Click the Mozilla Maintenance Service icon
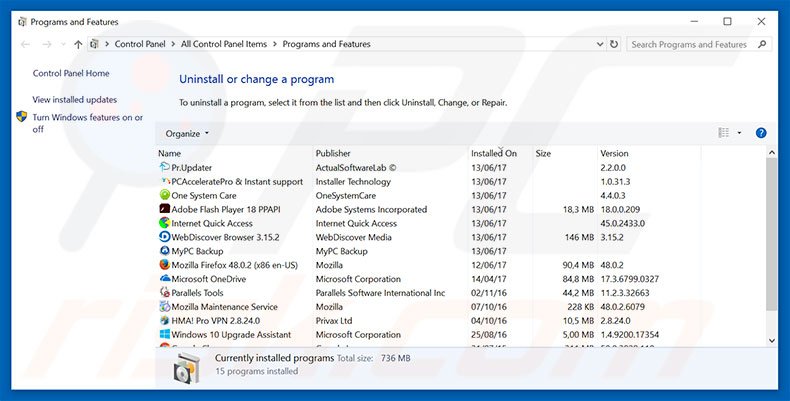This screenshot has width=790, height=401. (164, 306)
